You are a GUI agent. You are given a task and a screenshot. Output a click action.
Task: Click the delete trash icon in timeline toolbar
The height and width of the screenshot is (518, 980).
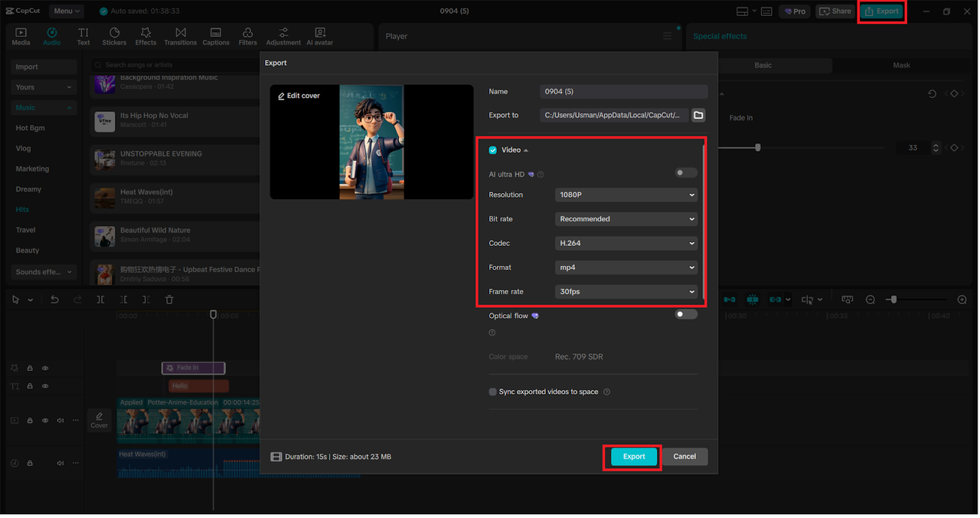(x=169, y=300)
